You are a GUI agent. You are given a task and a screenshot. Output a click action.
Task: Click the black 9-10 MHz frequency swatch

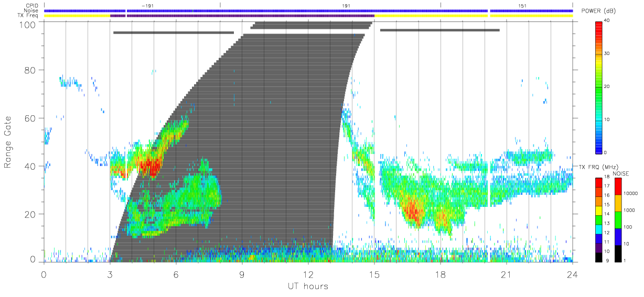[x=599, y=256]
